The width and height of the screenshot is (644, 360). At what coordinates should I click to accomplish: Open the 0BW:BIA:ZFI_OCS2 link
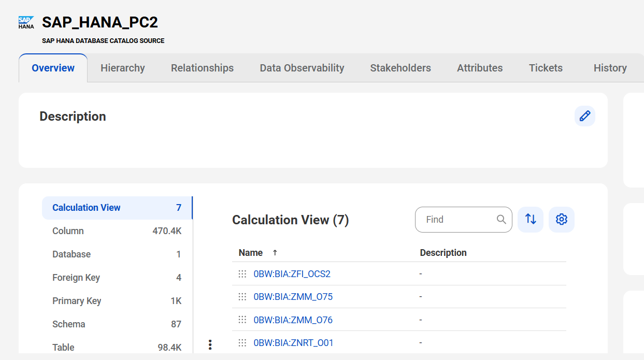292,274
